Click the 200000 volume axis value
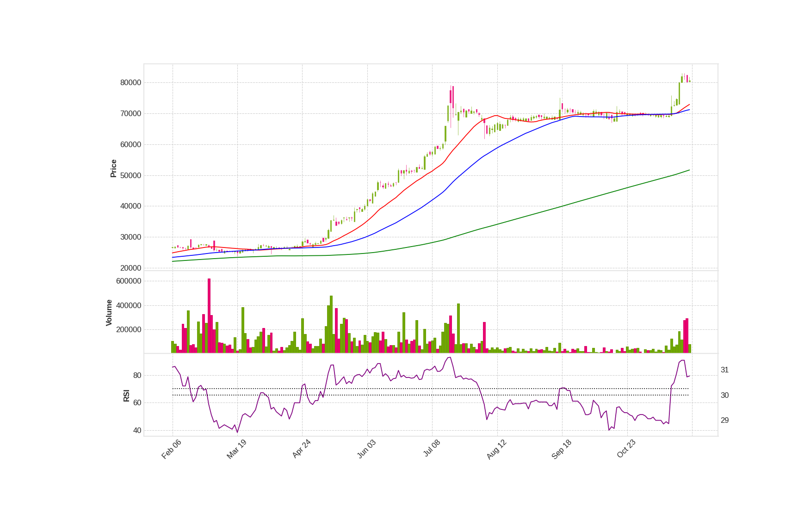 pos(129,330)
